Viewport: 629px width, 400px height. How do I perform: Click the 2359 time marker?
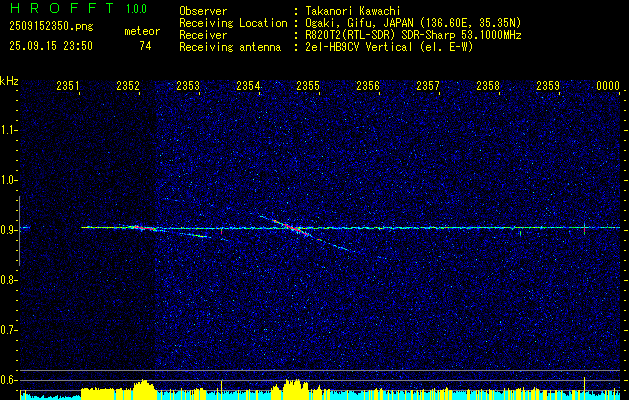[x=548, y=85]
